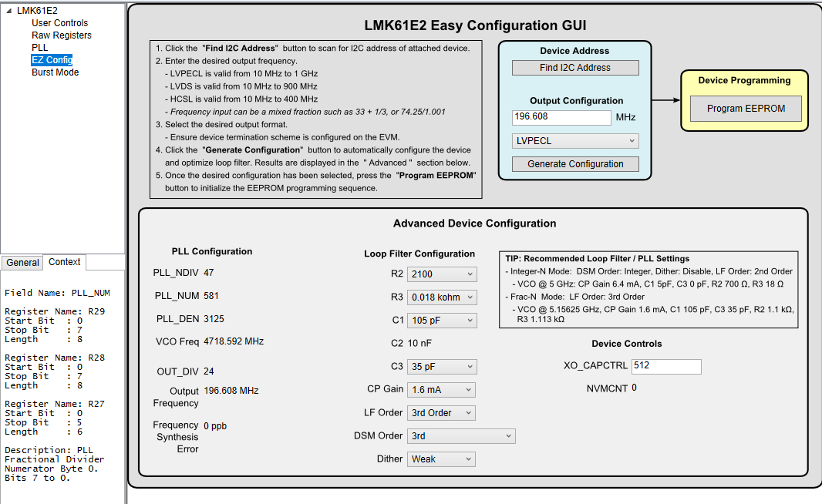The height and width of the screenshot is (504, 822).
Task: Open the C3 dropdown showing 35 pF
Action: point(442,367)
